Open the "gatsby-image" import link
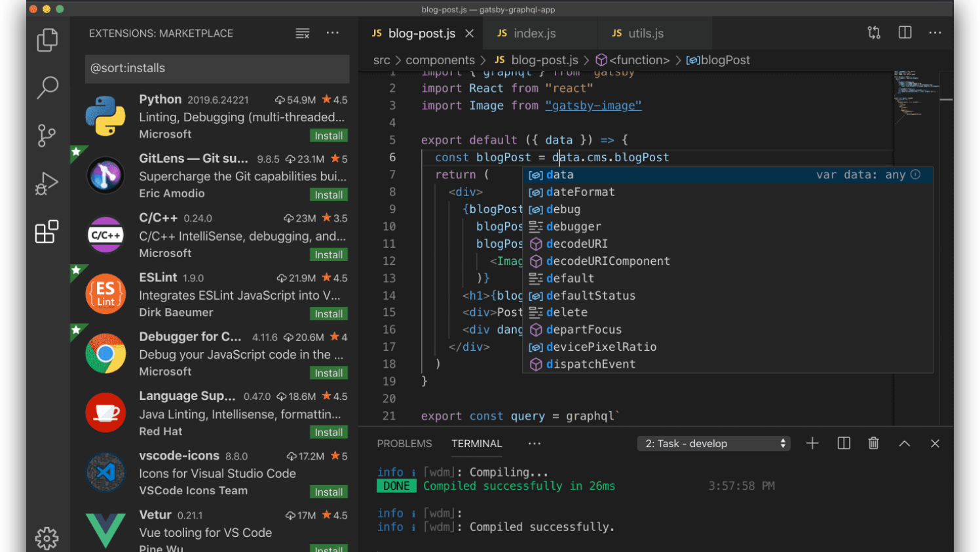980x552 pixels. pyautogui.click(x=594, y=106)
